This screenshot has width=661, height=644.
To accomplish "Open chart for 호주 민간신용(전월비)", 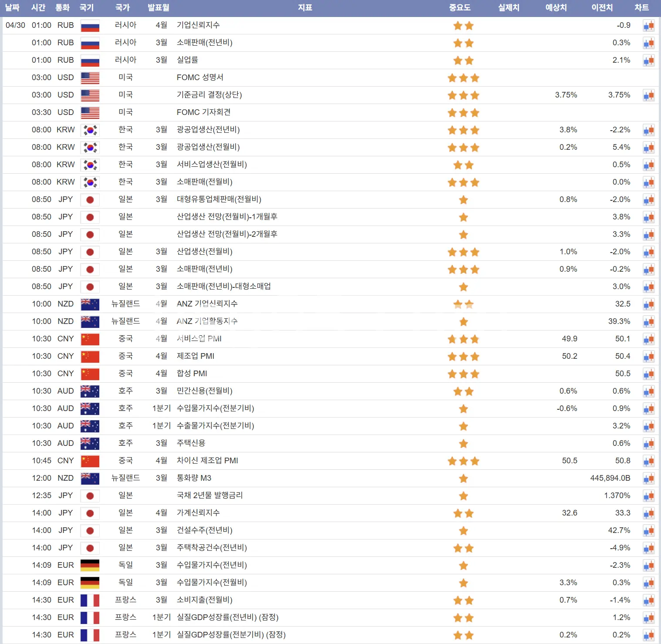I will tap(648, 391).
